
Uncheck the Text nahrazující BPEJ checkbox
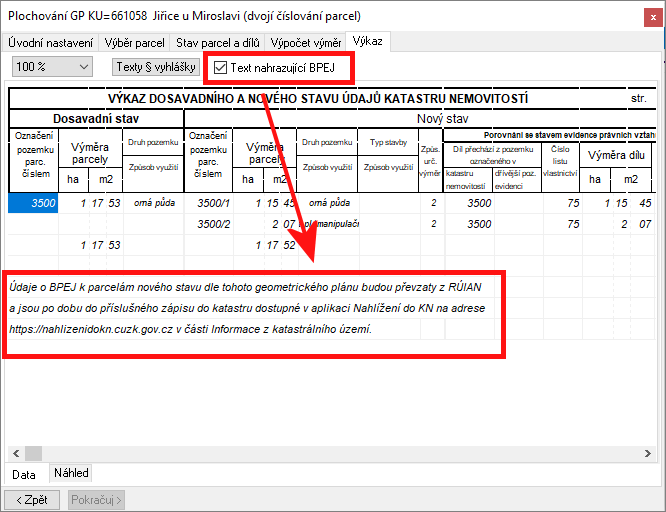(220, 68)
